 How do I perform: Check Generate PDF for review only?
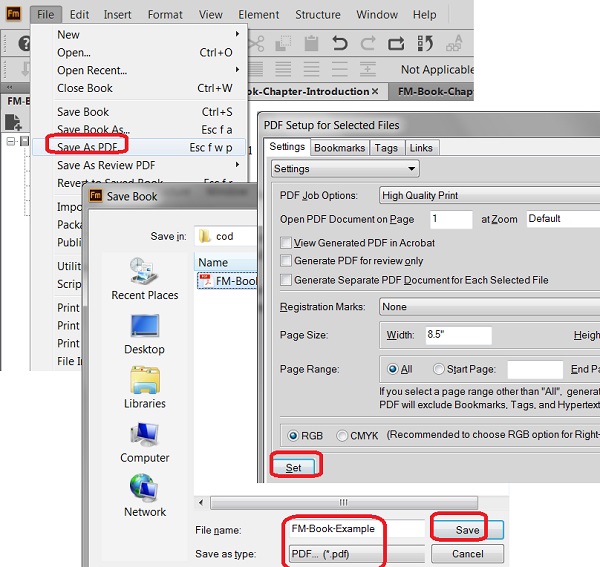click(285, 261)
